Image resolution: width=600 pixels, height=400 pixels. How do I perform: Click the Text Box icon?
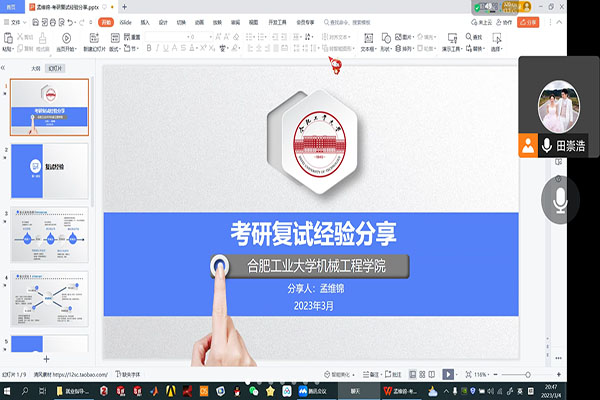pyautogui.click(x=368, y=38)
